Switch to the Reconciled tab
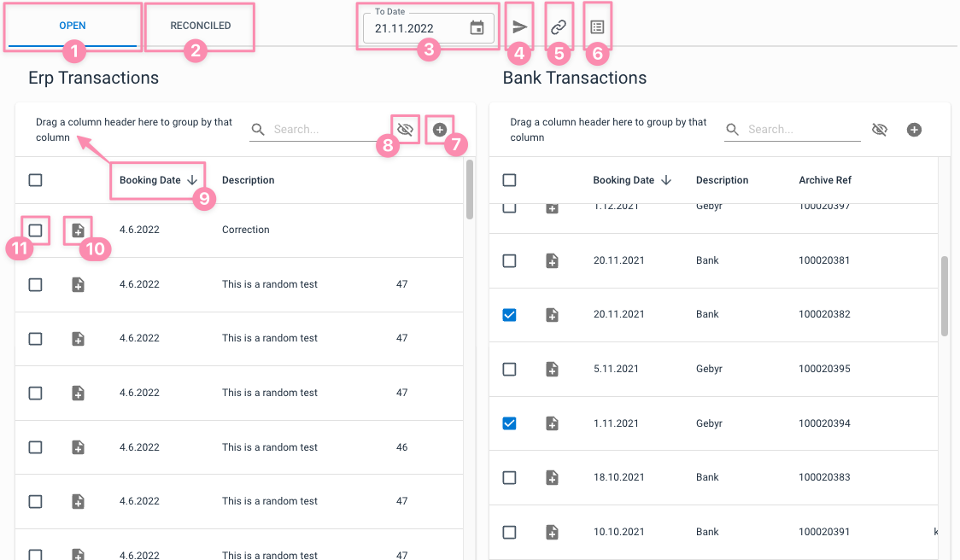This screenshot has width=960, height=560. click(x=200, y=26)
